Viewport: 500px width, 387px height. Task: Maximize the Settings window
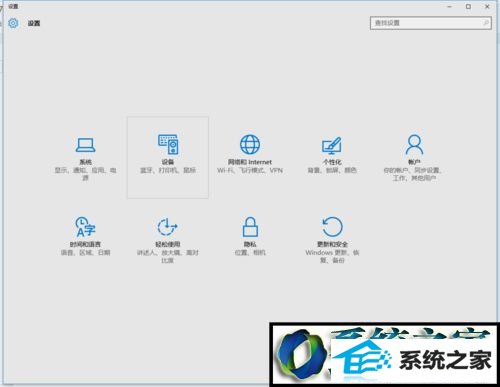[468, 6]
